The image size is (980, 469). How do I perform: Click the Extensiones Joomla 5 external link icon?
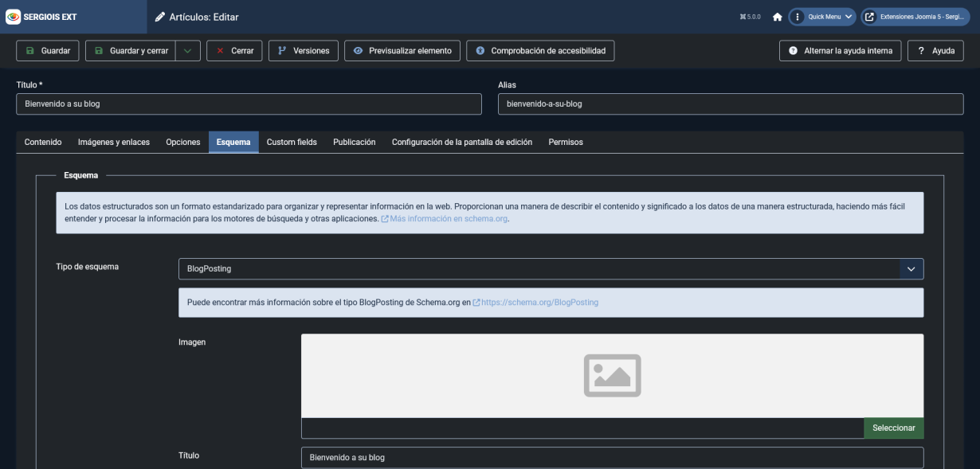point(870,17)
